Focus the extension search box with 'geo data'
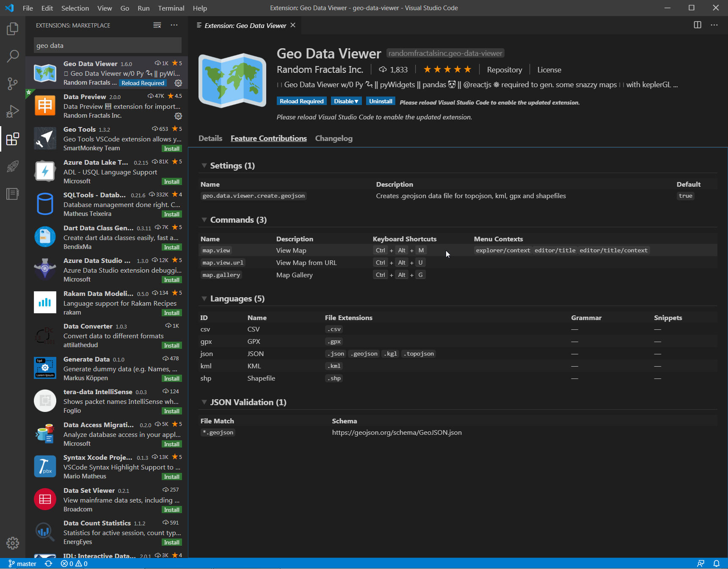This screenshot has height=569, width=728. [108, 45]
